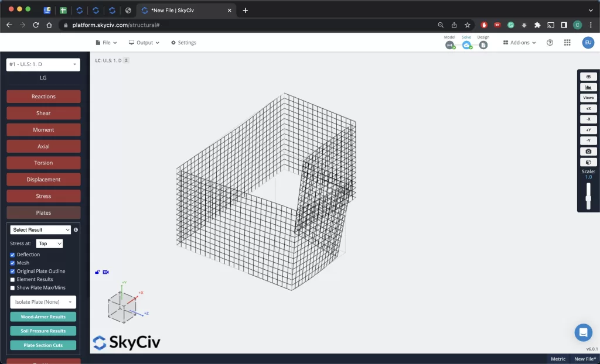Toggle the Mesh checkbox

click(x=12, y=263)
